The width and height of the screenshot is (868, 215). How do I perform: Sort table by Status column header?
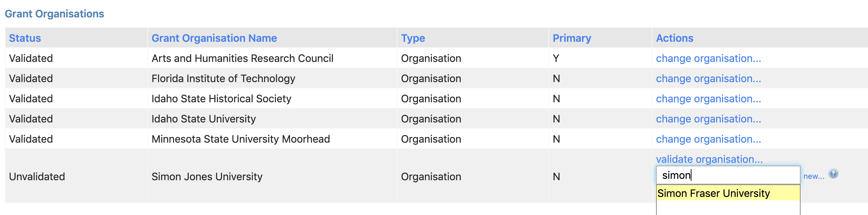pyautogui.click(x=25, y=38)
